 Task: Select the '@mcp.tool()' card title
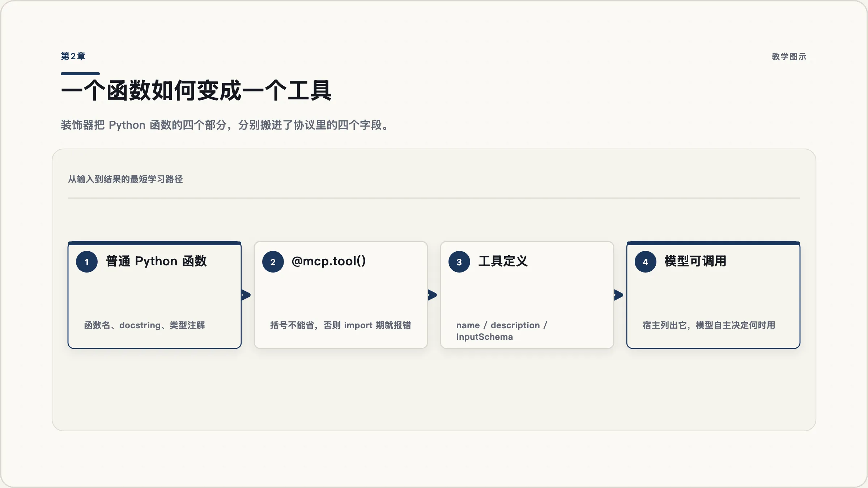pos(329,261)
